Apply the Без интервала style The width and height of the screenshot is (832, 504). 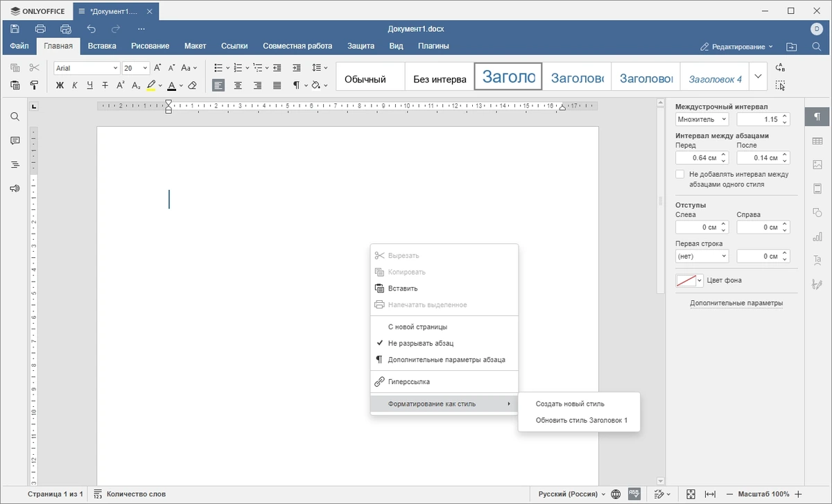click(x=439, y=76)
